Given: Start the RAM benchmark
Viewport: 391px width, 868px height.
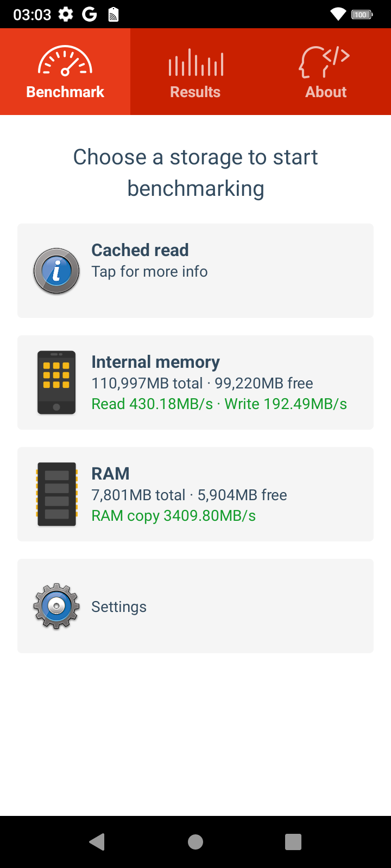Looking at the screenshot, I should pyautogui.click(x=110, y=474).
